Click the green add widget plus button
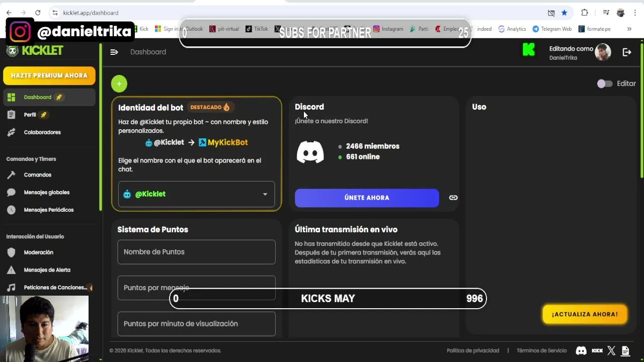 tap(119, 84)
